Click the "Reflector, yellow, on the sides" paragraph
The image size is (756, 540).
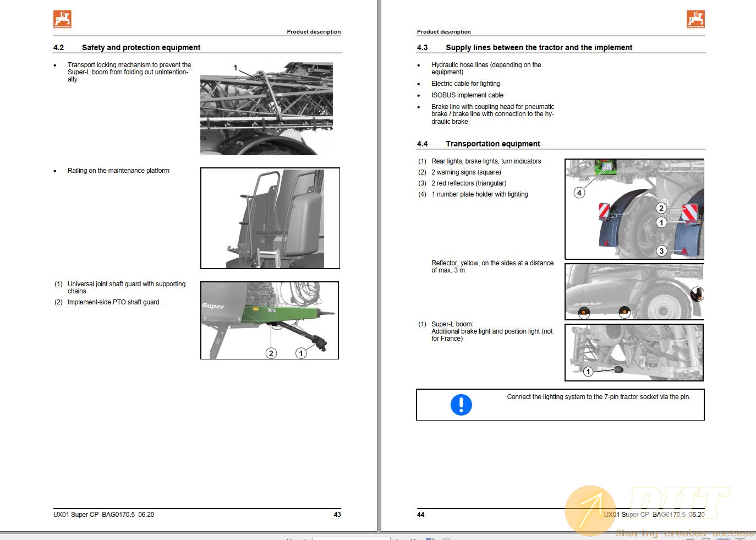(492, 266)
